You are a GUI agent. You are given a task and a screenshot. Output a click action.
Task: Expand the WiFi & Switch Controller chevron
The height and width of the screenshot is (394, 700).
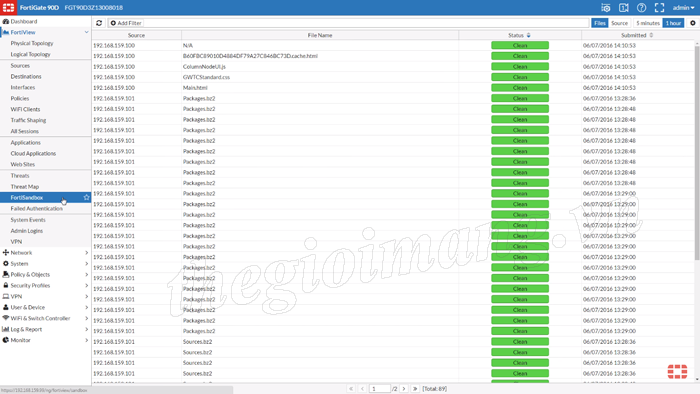(x=87, y=318)
